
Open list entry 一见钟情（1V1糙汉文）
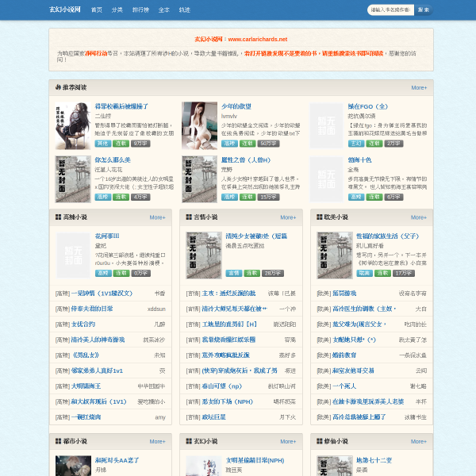tap(102, 294)
